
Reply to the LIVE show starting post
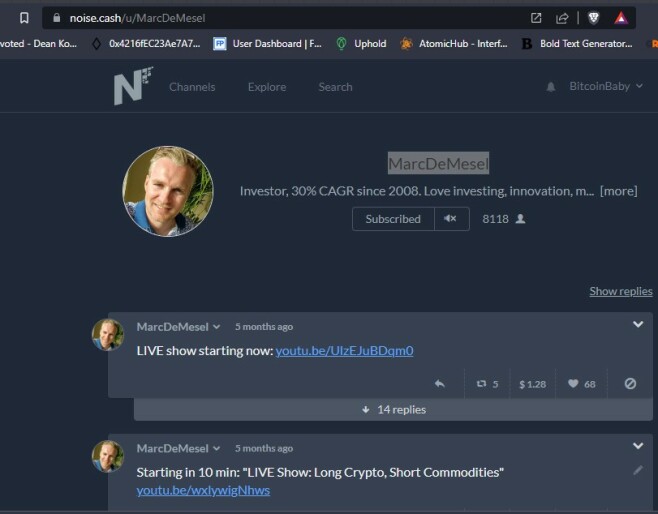click(439, 384)
